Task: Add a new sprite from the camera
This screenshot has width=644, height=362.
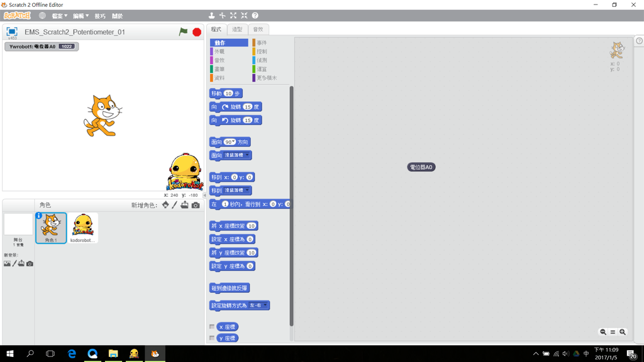Action: click(x=196, y=206)
